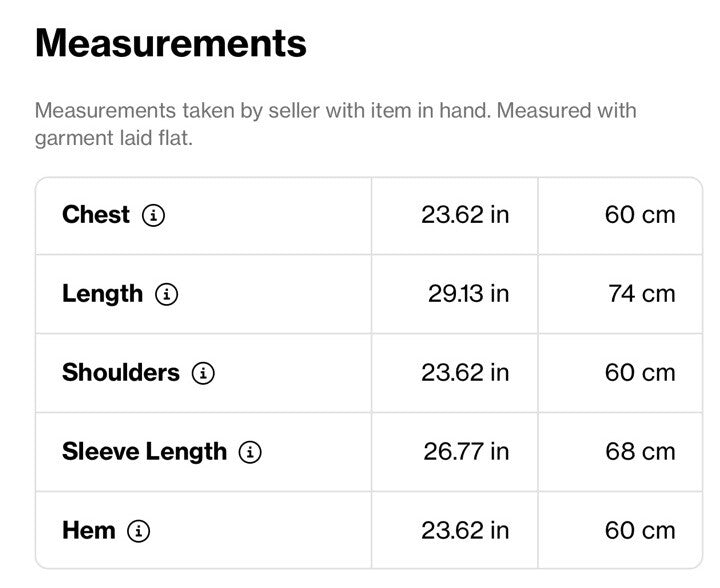Click the 74 cm length value
Screen dimensions: 720x588
pos(641,294)
